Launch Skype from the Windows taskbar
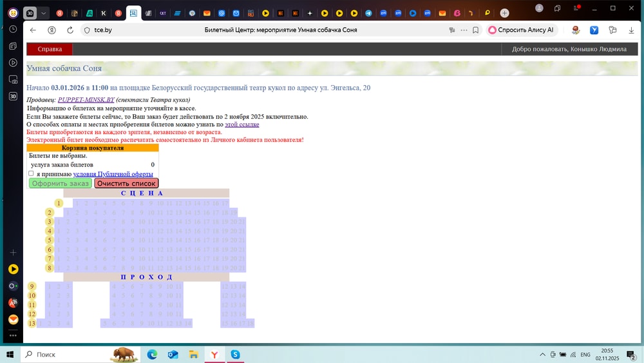The height and width of the screenshot is (363, 644). coord(236,355)
